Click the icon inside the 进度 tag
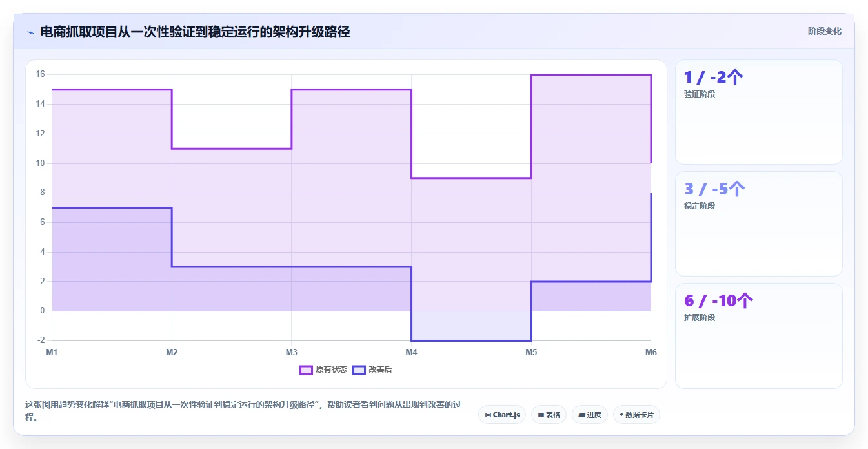The height and width of the screenshot is (449, 868). (581, 415)
